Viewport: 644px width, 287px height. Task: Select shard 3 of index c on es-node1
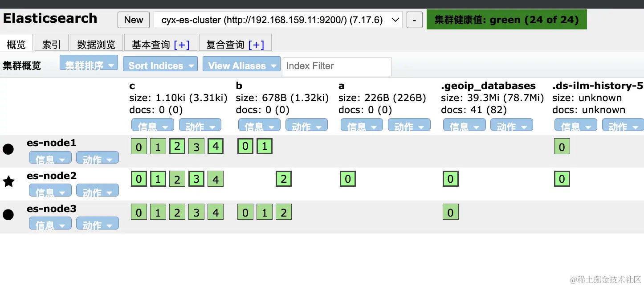tap(196, 146)
